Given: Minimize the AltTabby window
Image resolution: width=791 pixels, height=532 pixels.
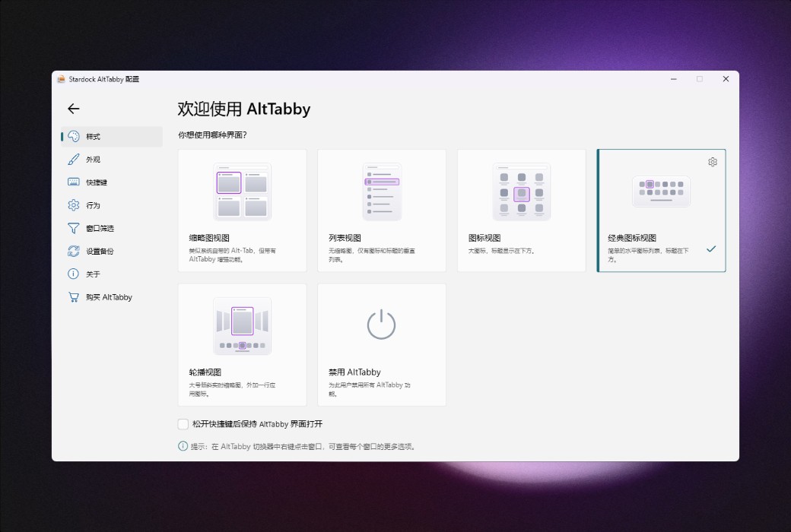Looking at the screenshot, I should coord(673,79).
